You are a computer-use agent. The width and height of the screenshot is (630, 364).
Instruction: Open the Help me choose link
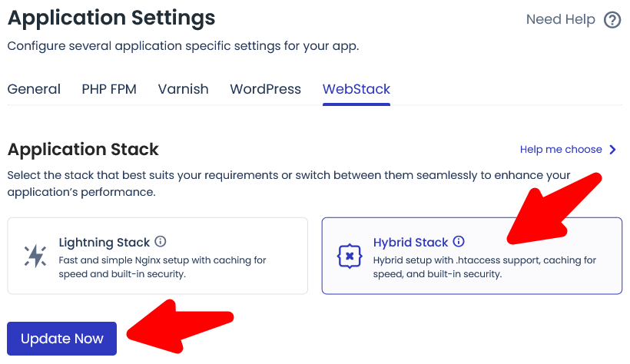click(561, 150)
